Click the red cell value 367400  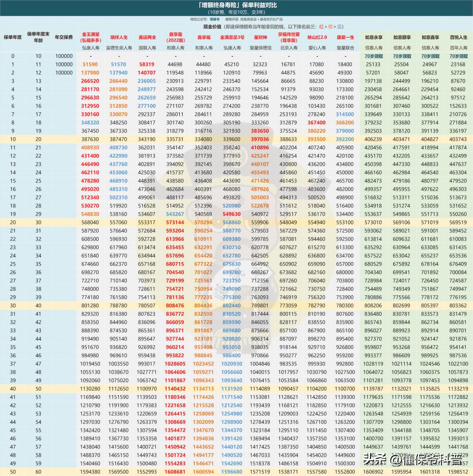coord(317,123)
